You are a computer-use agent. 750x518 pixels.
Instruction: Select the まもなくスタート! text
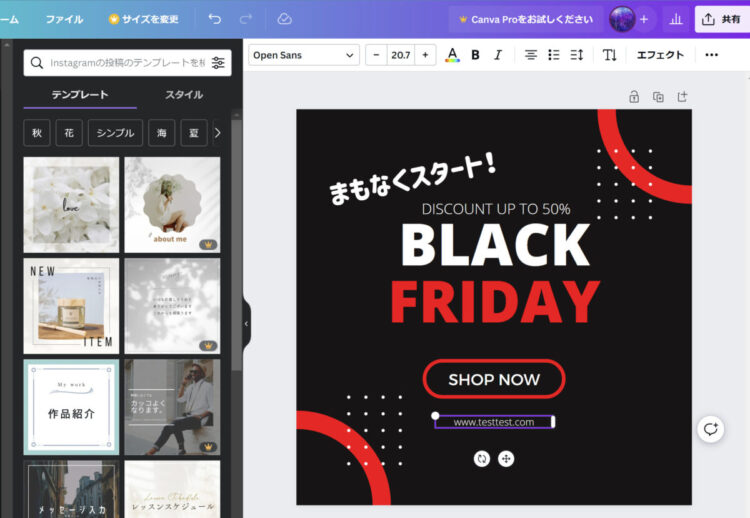coord(412,178)
